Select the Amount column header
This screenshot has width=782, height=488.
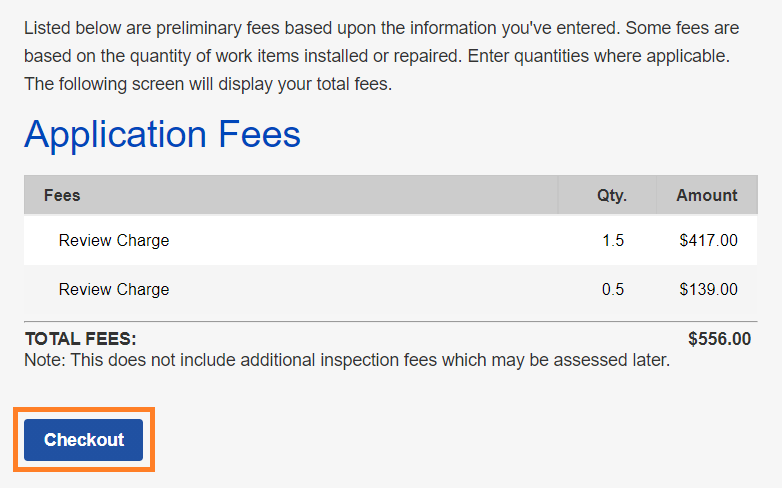(706, 195)
